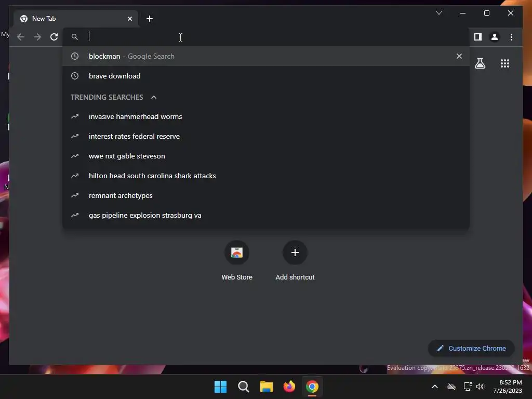Open Customize Chrome
The height and width of the screenshot is (399, 532).
pyautogui.click(x=471, y=349)
